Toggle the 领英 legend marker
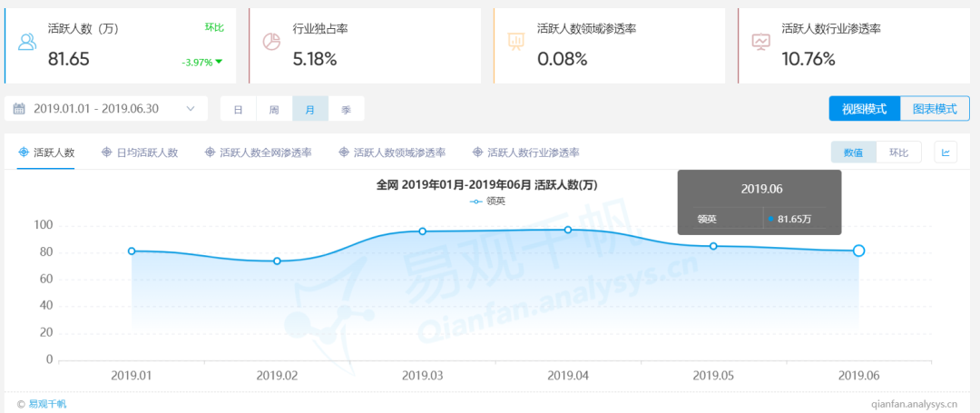This screenshot has height=413, width=980. 476,202
